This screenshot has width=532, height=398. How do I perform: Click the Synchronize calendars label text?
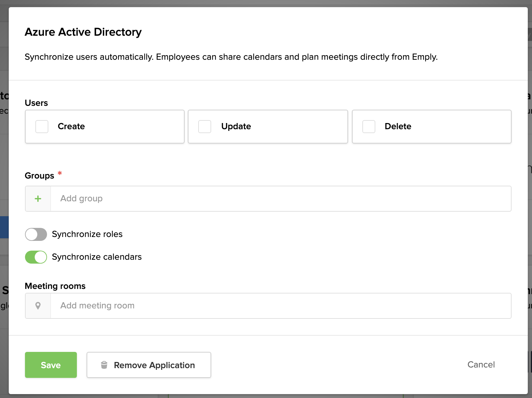pyautogui.click(x=97, y=257)
